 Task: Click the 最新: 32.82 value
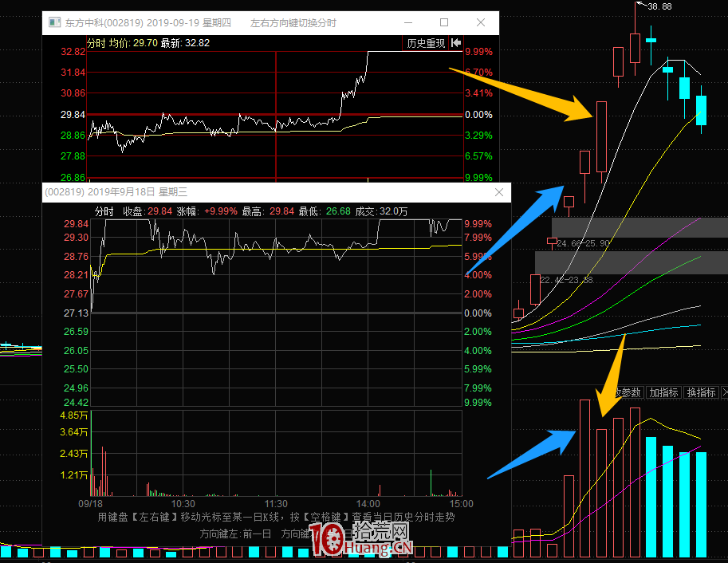[x=185, y=43]
